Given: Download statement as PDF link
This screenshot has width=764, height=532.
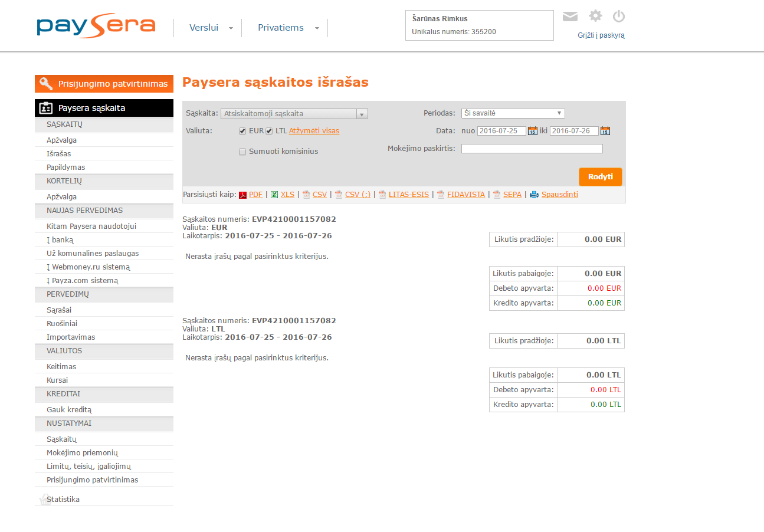Looking at the screenshot, I should point(255,195).
